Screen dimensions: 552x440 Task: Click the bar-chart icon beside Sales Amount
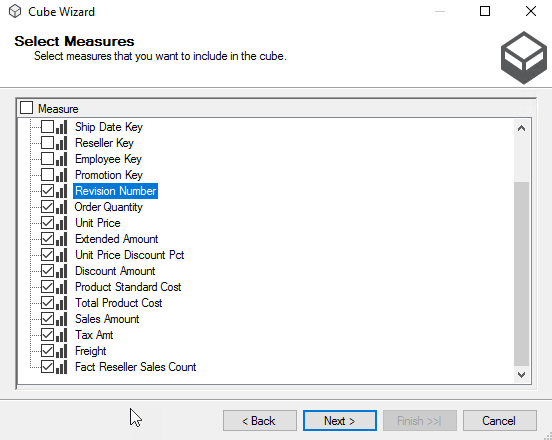[x=62, y=319]
